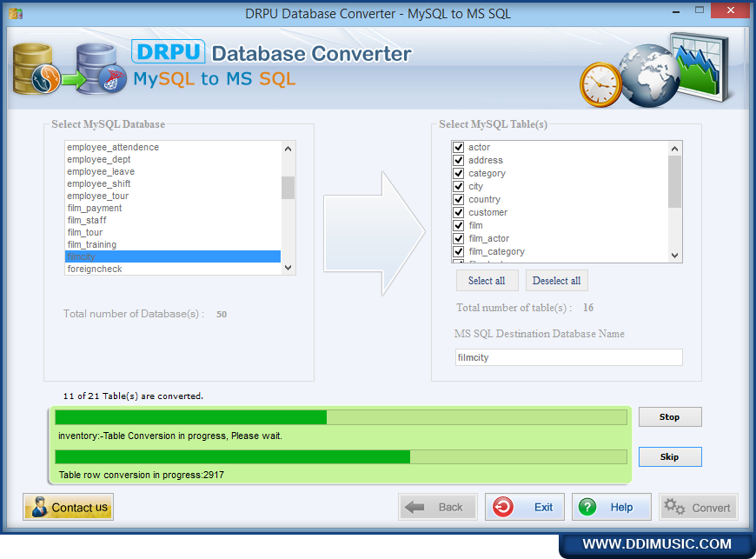Click the green conversion arrow in header
Viewport: 756px width, 559px height.
click(73, 80)
